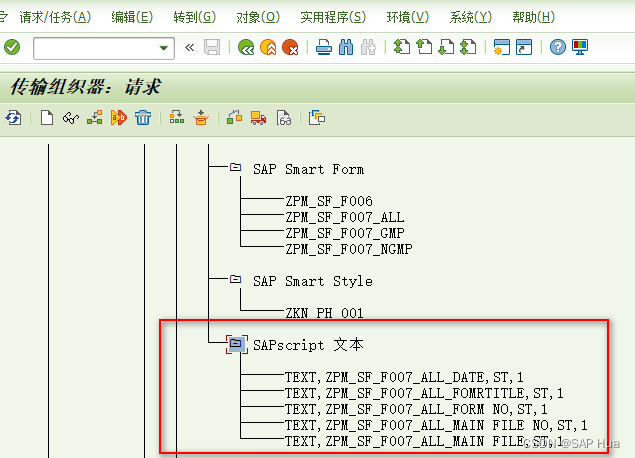This screenshot has height=458, width=635.
Task: Select tree entry ZPM_SF_F006
Action: click(x=328, y=201)
